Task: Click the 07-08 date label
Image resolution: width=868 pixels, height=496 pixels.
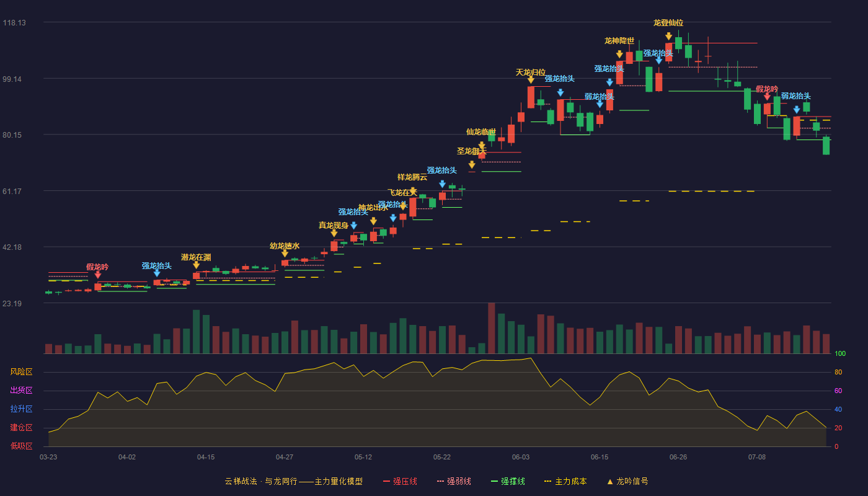Action: [757, 457]
